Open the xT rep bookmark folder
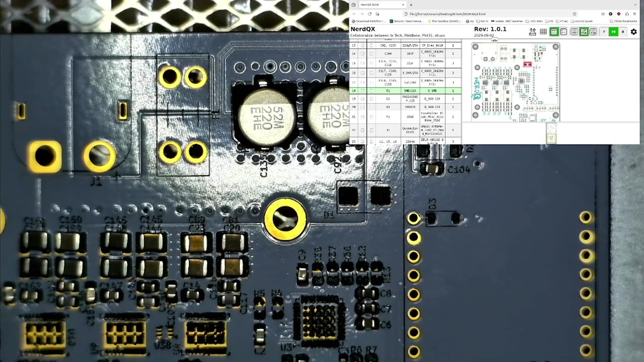This screenshot has height=362, width=644. point(562,21)
